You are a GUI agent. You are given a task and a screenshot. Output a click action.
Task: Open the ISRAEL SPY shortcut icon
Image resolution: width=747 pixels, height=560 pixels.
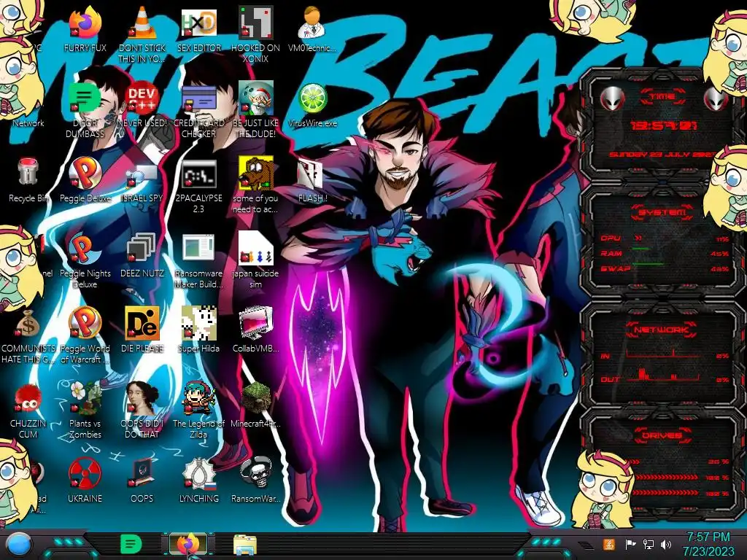click(142, 175)
